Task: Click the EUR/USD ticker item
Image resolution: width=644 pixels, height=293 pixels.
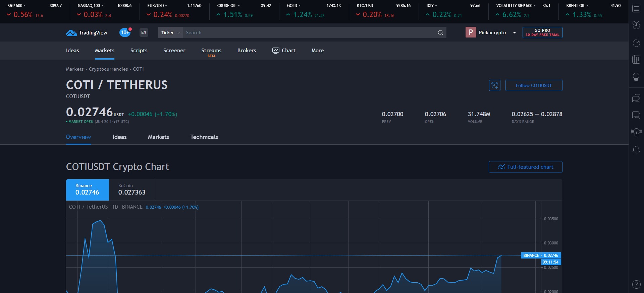Action: tap(174, 10)
